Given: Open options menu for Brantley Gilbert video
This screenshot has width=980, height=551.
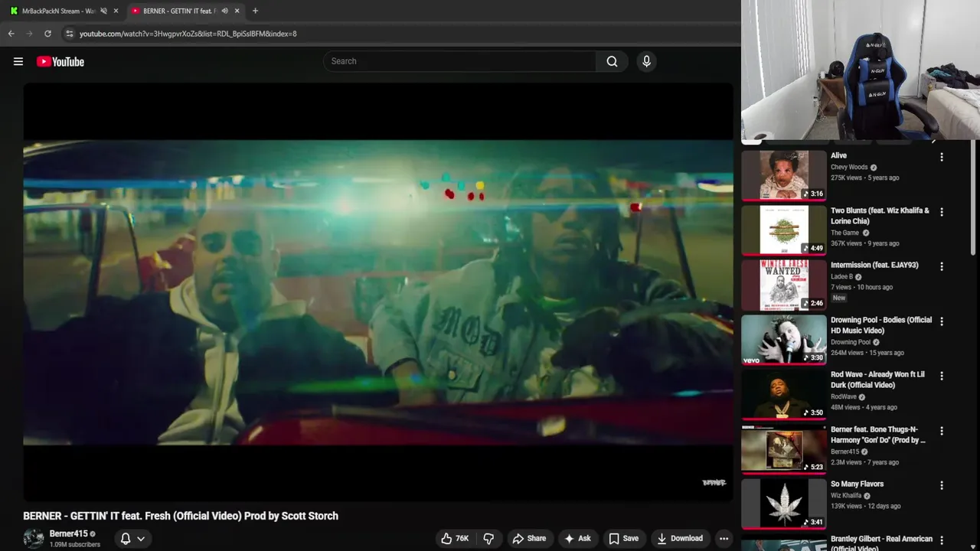Looking at the screenshot, I should [942, 540].
